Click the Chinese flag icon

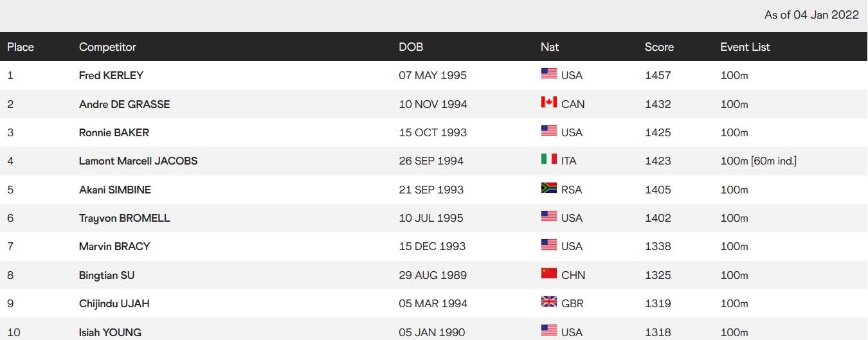[548, 273]
